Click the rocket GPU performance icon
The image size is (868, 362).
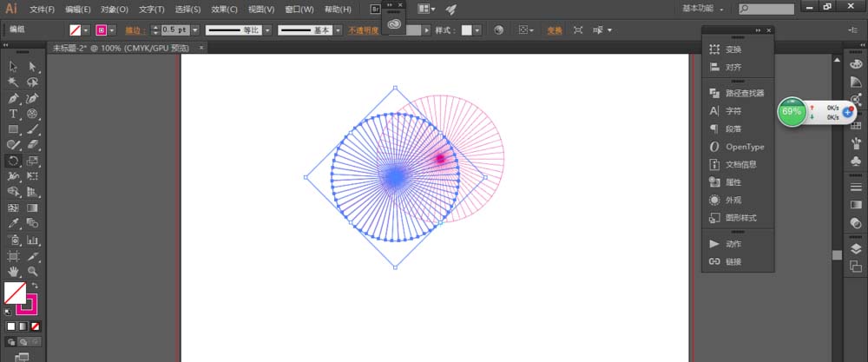pos(451,10)
